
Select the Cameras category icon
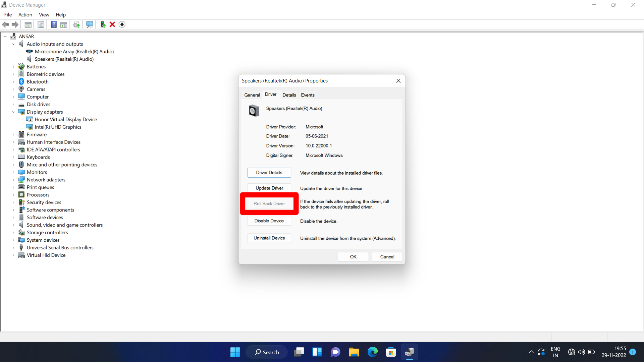21,89
